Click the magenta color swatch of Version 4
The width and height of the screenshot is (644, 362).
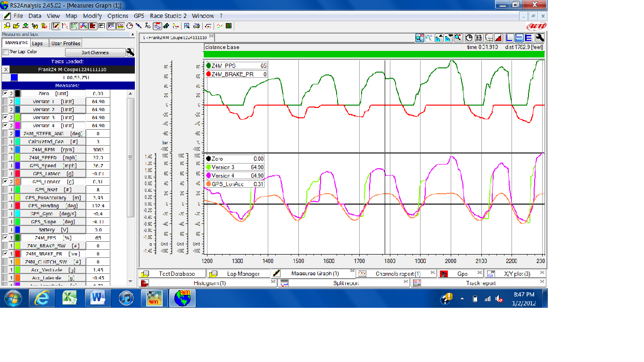(17, 126)
